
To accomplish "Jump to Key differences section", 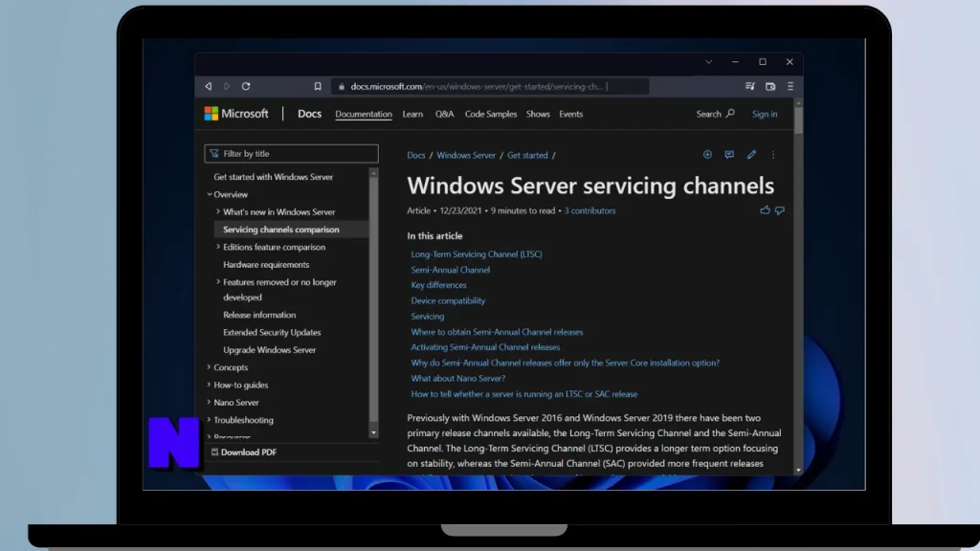I will click(438, 285).
